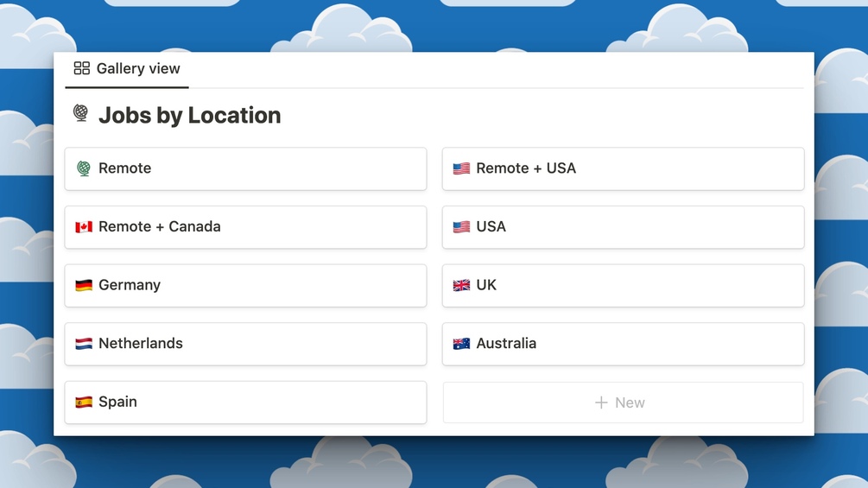Click the plus icon on New card

tap(601, 402)
